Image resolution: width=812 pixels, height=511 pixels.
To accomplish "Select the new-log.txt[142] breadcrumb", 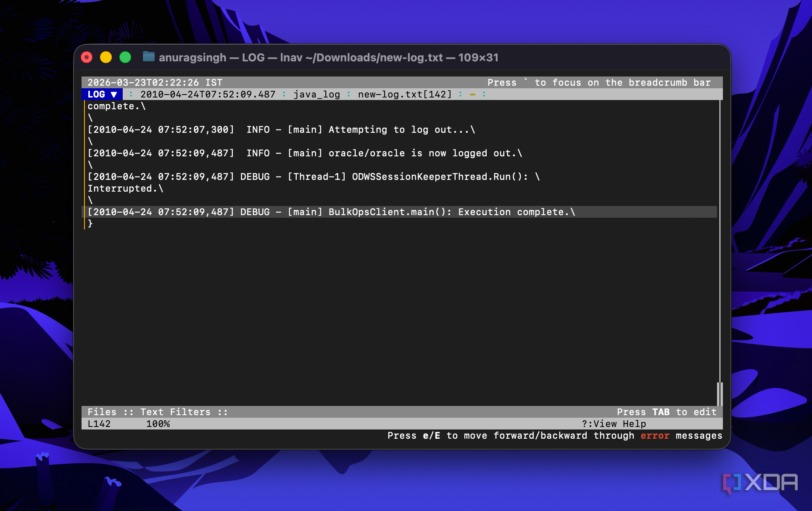I will click(x=405, y=94).
